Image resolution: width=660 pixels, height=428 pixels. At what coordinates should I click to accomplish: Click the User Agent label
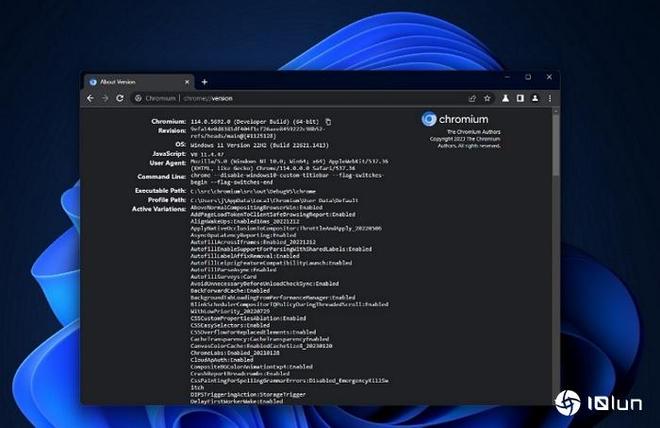[168, 163]
